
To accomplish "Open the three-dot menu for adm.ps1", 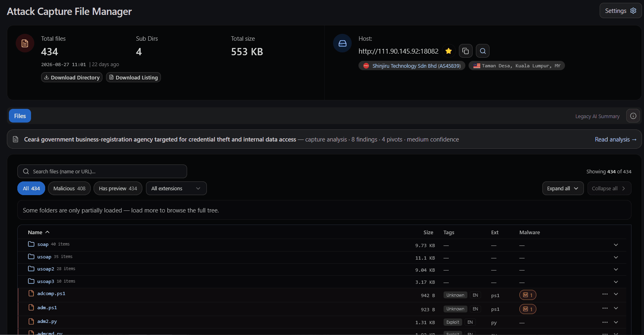I will (x=605, y=308).
